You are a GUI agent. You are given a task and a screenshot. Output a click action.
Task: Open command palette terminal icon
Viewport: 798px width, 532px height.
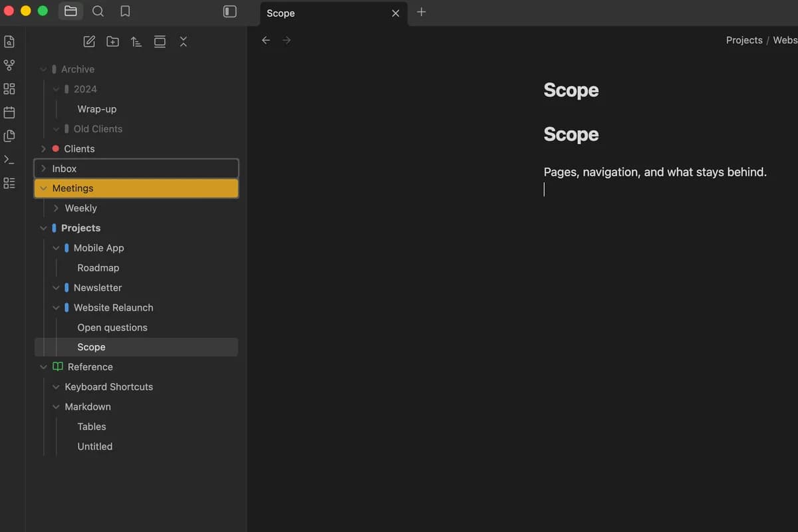(9, 160)
